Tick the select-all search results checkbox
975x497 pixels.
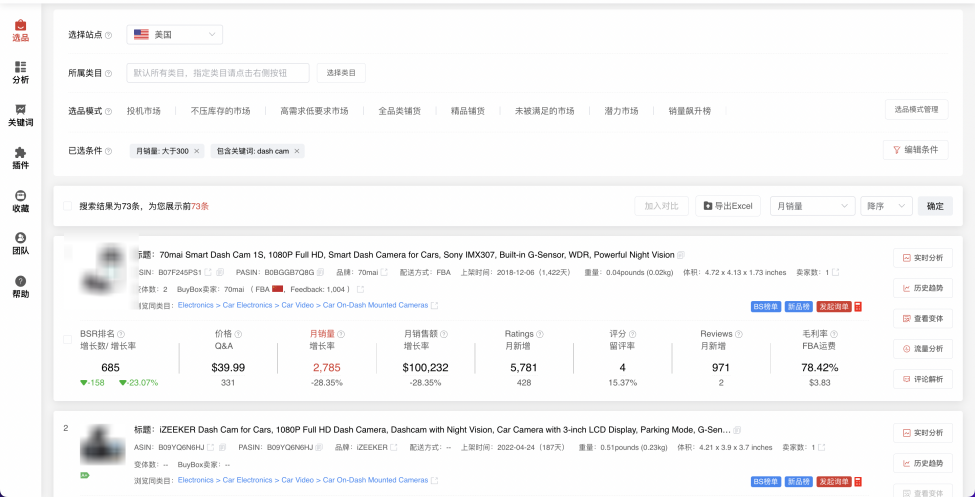click(67, 206)
